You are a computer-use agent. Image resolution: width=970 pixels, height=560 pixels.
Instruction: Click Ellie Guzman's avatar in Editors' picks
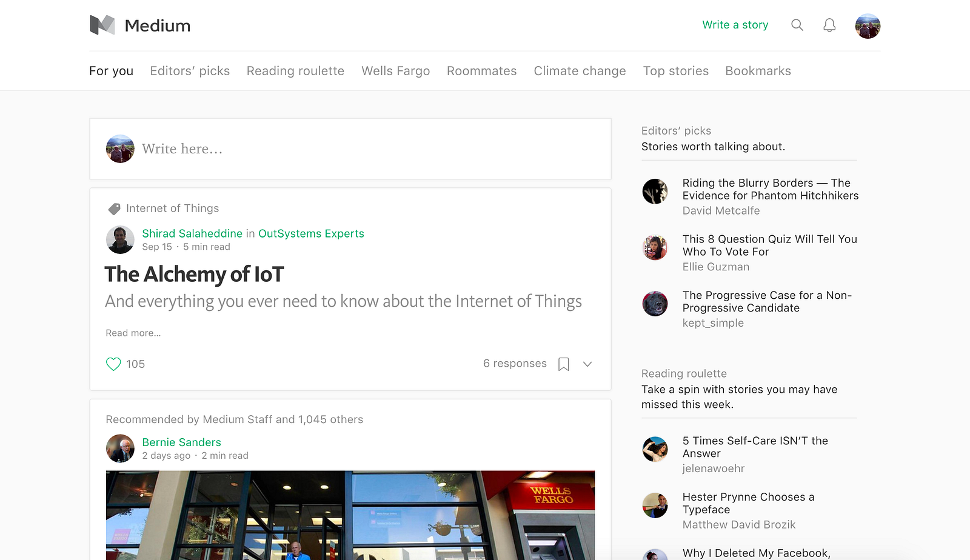coord(655,248)
